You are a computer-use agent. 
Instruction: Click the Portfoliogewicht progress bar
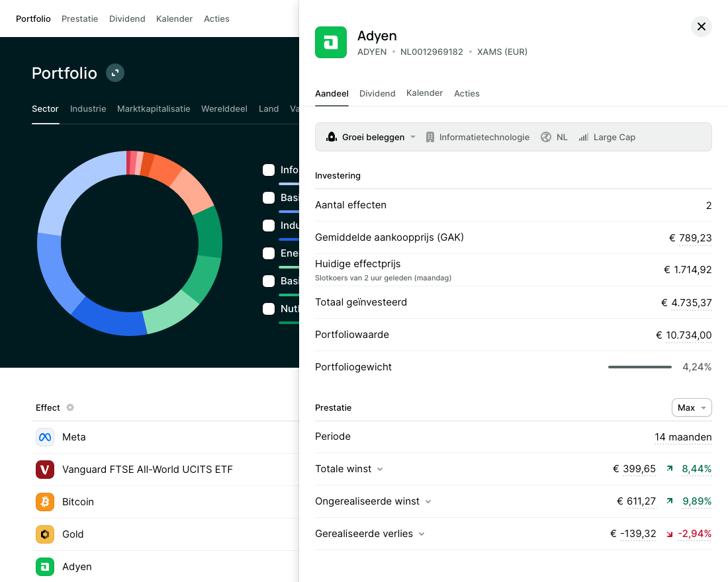point(639,367)
